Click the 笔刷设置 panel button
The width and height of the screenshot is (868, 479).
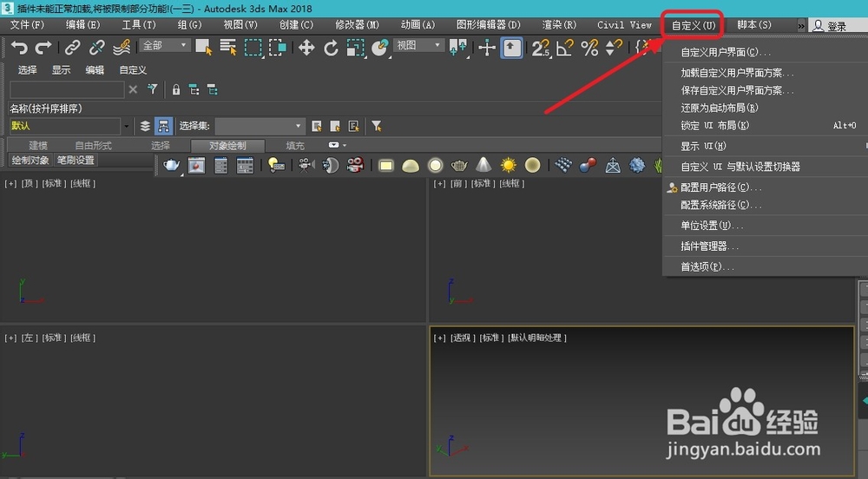click(x=76, y=161)
